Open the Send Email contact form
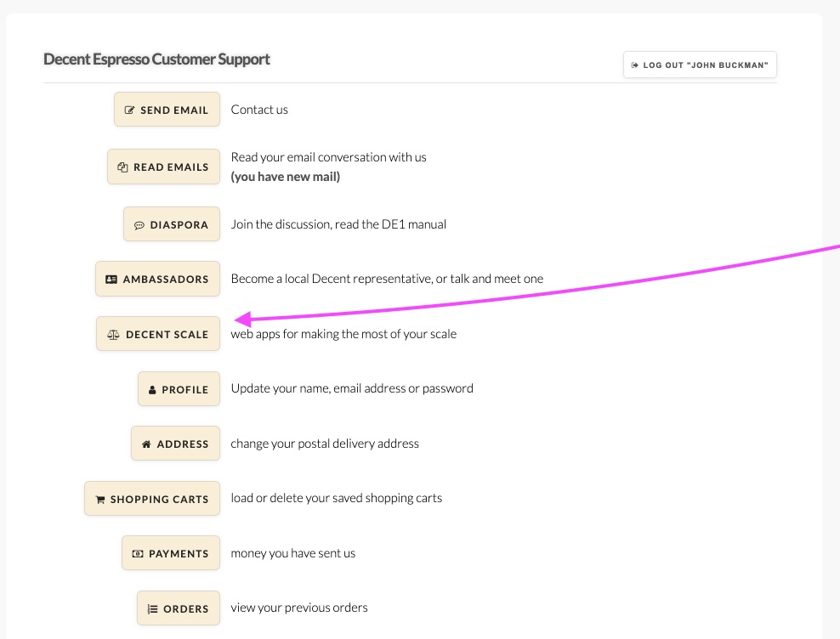The width and height of the screenshot is (840, 639). 167,110
